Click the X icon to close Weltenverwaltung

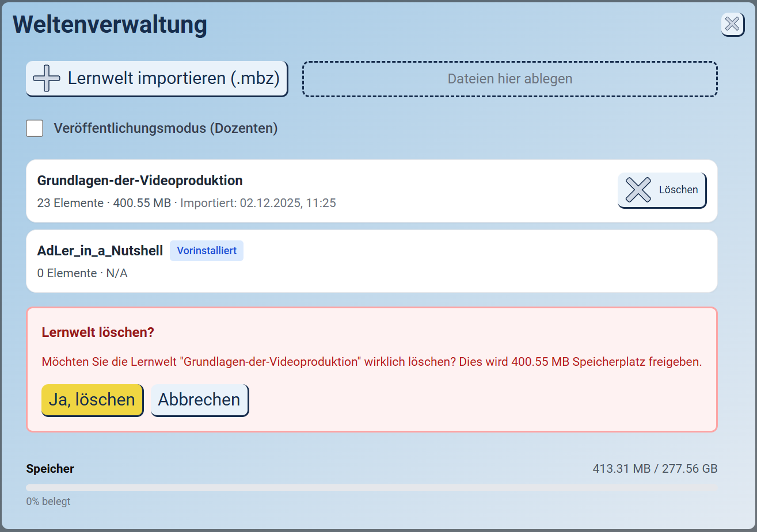tap(732, 24)
